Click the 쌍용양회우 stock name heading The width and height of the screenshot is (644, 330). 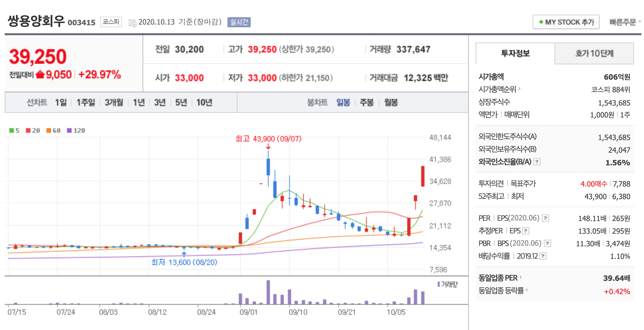point(36,21)
